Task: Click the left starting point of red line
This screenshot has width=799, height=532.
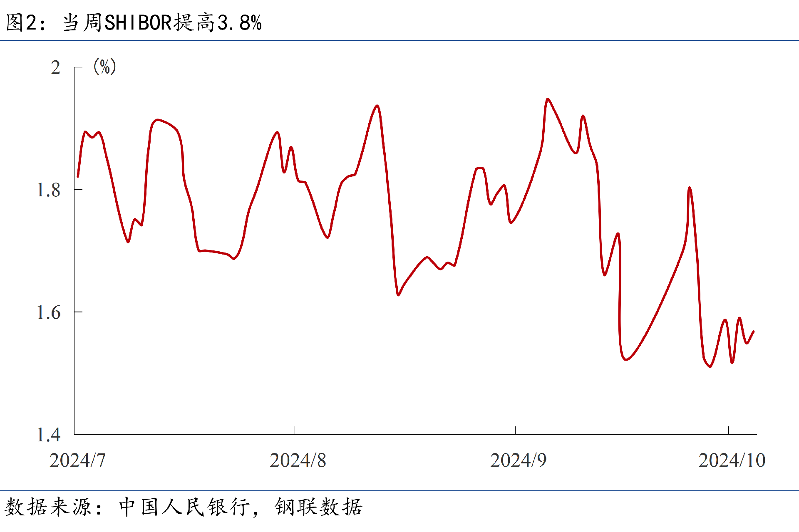Action: tap(78, 177)
